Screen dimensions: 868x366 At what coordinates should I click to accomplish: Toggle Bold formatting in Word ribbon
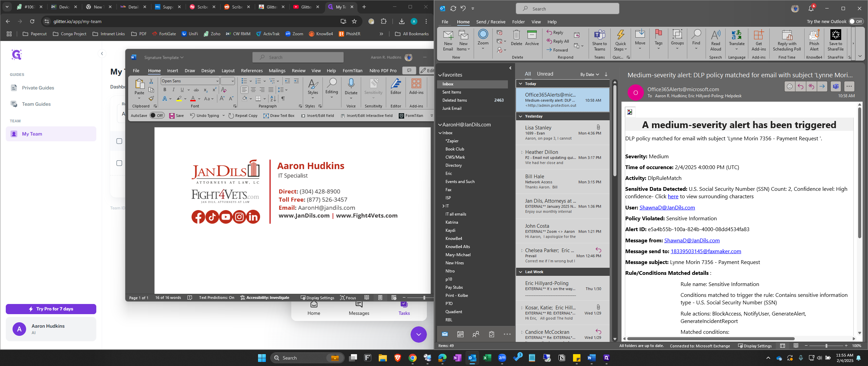(x=165, y=90)
